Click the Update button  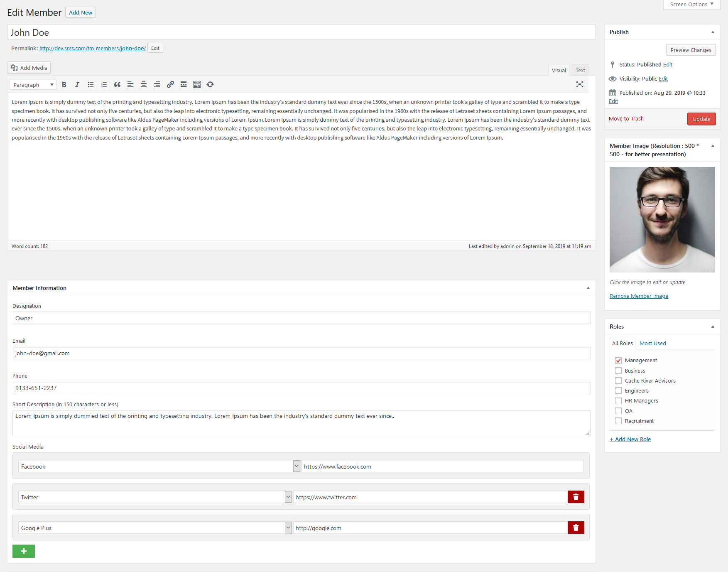pos(701,119)
